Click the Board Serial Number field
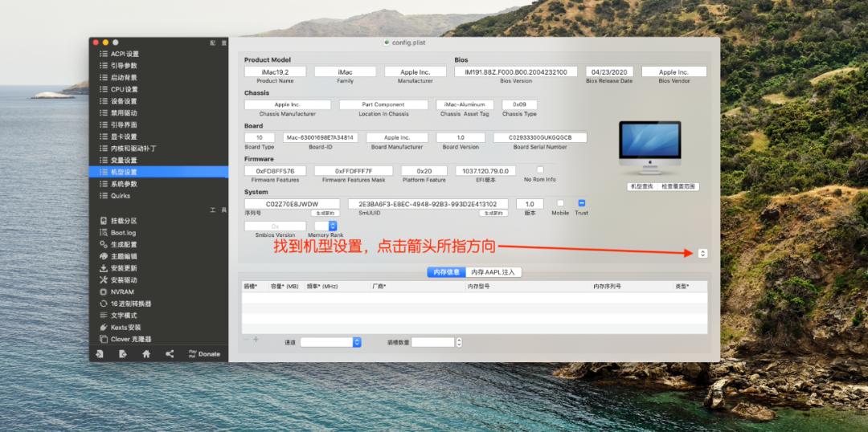This screenshot has height=432, width=868. pos(540,138)
